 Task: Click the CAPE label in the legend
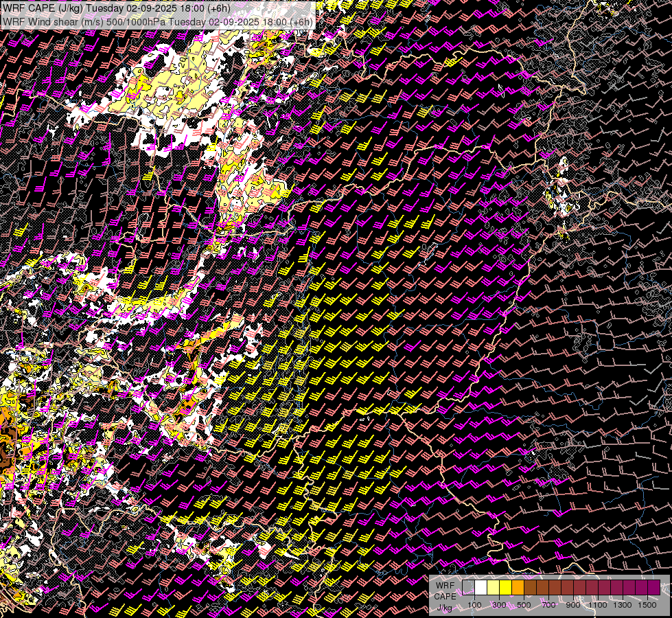click(445, 597)
